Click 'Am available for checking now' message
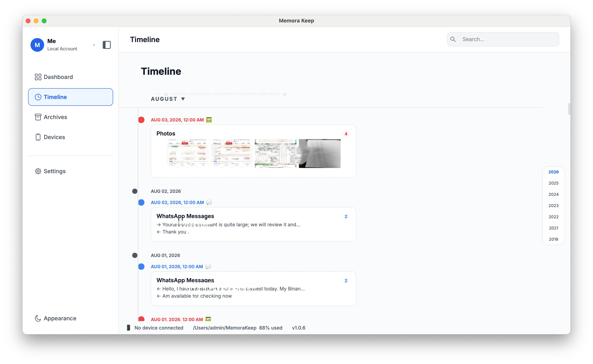593x364 pixels. pos(197,296)
